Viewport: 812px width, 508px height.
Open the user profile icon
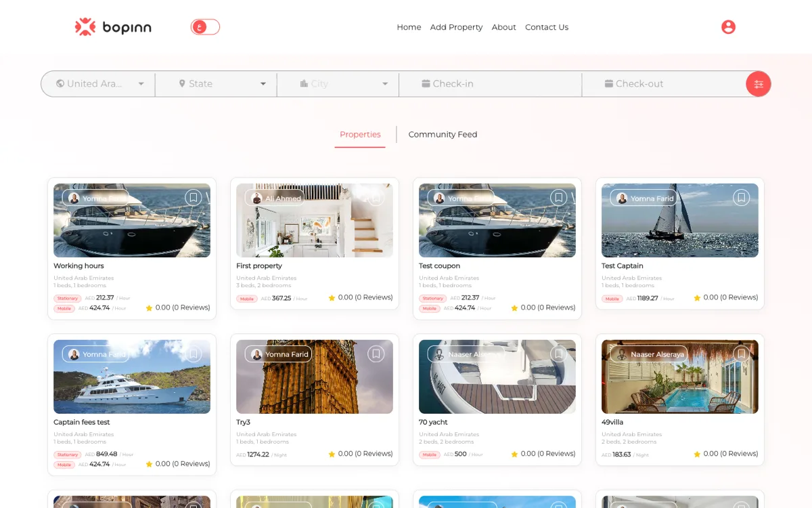728,27
